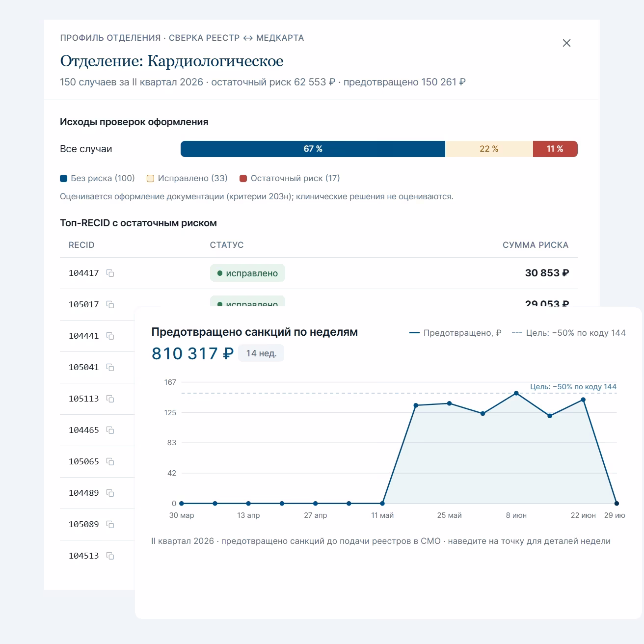Click the Топ-RECID с остаточным риском heading
Viewport: 644px width, 644px height.
click(x=138, y=223)
